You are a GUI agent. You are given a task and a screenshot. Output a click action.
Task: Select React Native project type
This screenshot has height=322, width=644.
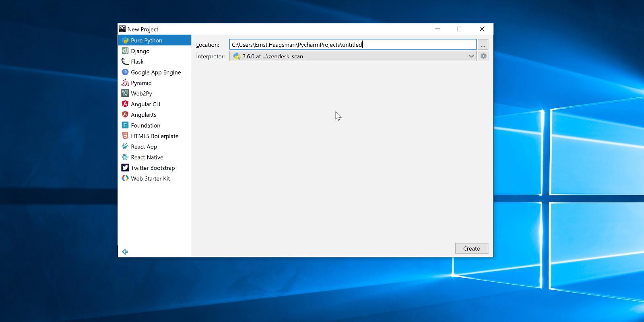pos(155,157)
